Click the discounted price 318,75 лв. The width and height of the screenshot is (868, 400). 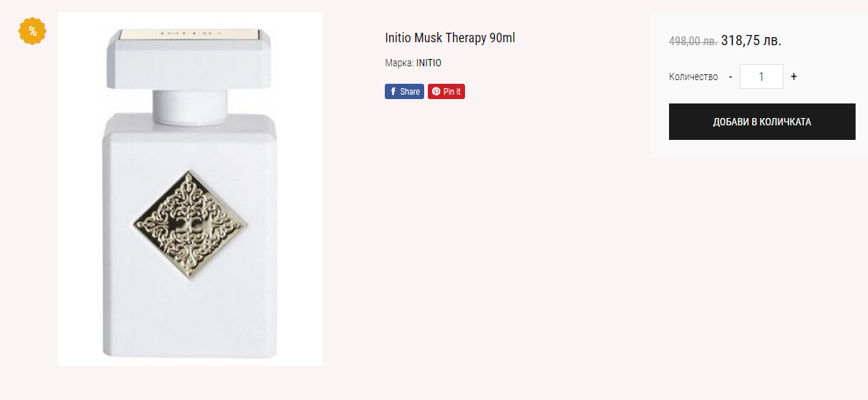751,40
